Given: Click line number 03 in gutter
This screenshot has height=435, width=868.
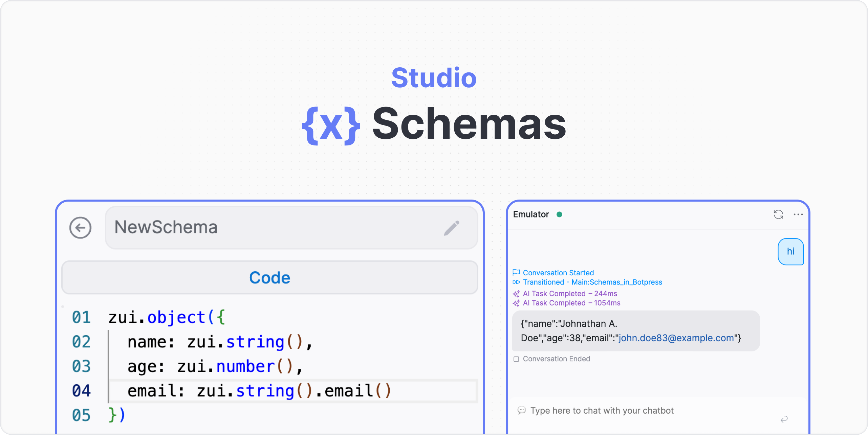Looking at the screenshot, I should coord(81,367).
